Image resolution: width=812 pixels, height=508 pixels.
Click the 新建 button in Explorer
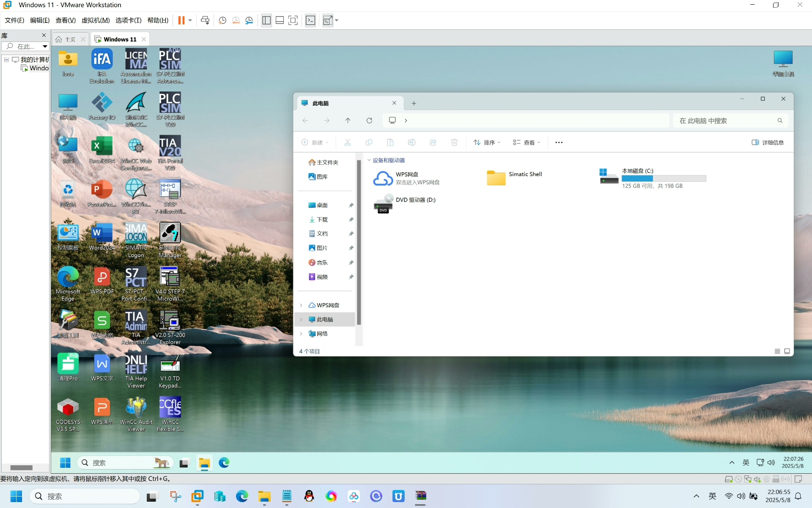tap(315, 143)
